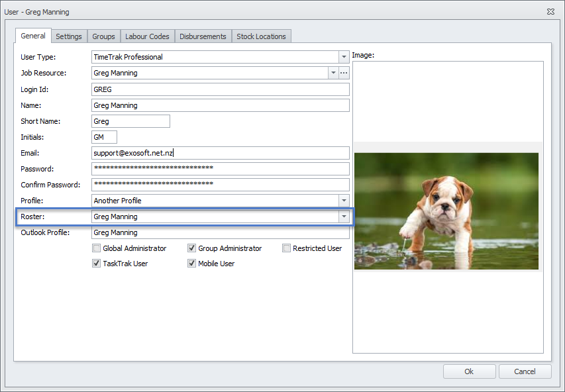The width and height of the screenshot is (565, 392).
Task: Disable the TaskTrak User checkbox
Action: click(x=97, y=264)
